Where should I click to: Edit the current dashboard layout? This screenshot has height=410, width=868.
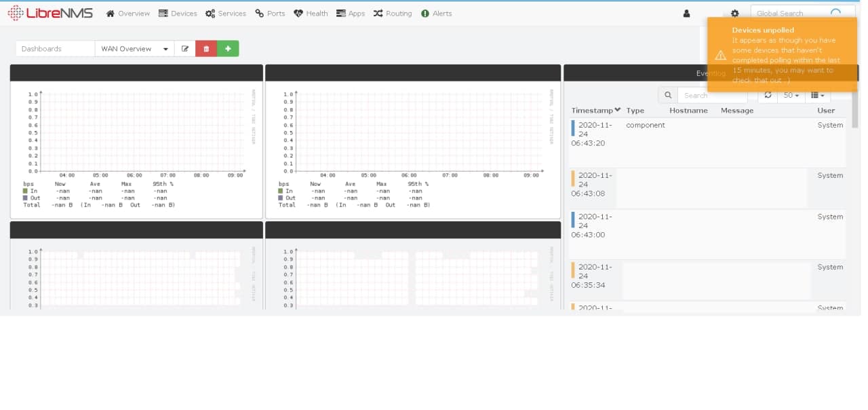185,48
